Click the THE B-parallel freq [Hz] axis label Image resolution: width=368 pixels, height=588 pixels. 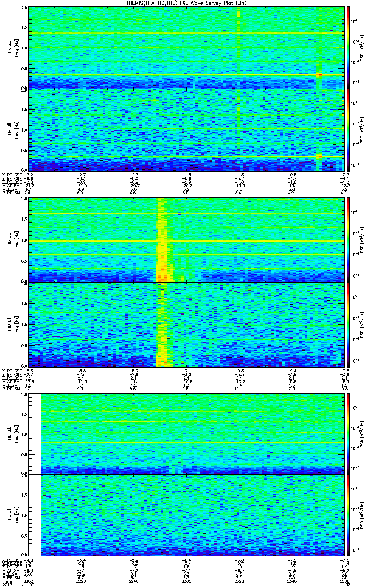[x=16, y=516]
